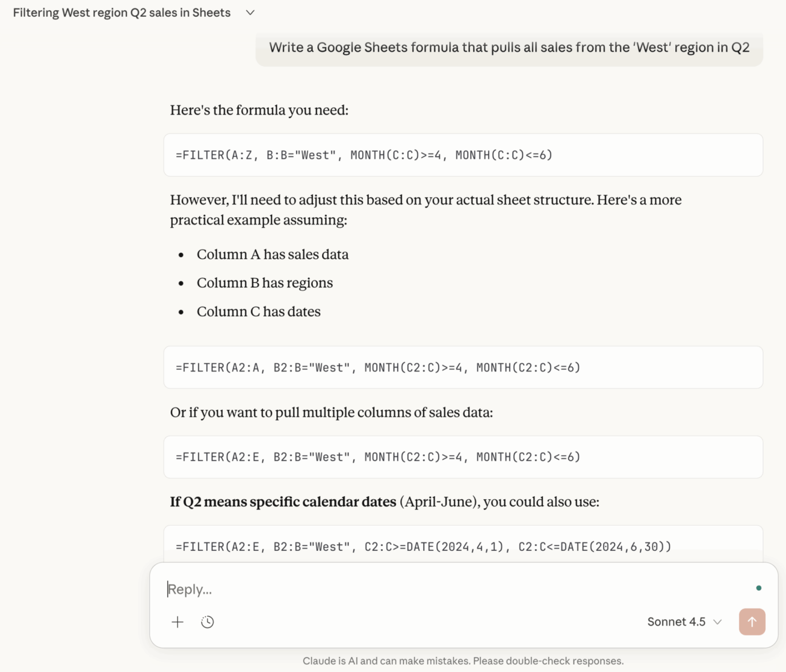Click the chevron next to Sonnet 4.5
This screenshot has width=786, height=672.
(x=717, y=621)
